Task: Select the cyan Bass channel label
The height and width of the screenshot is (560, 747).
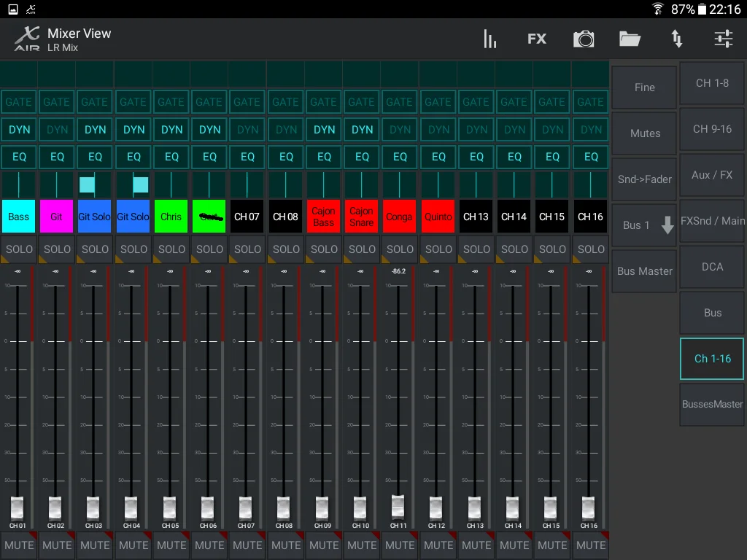Action: click(x=18, y=217)
